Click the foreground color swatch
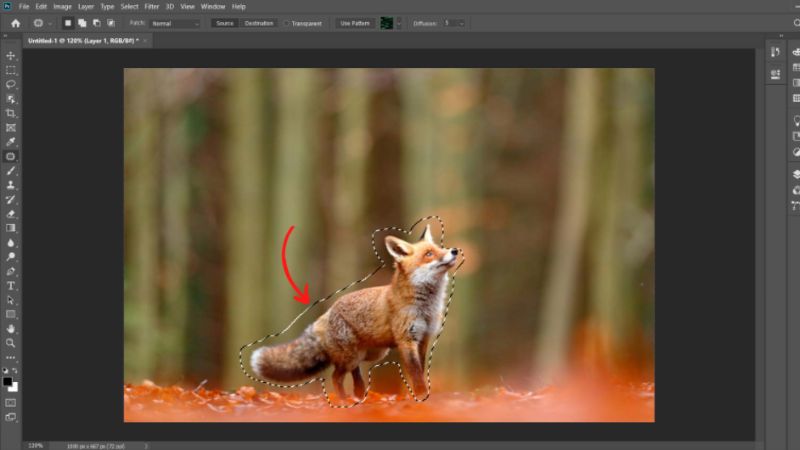The image size is (800, 450). (x=7, y=381)
